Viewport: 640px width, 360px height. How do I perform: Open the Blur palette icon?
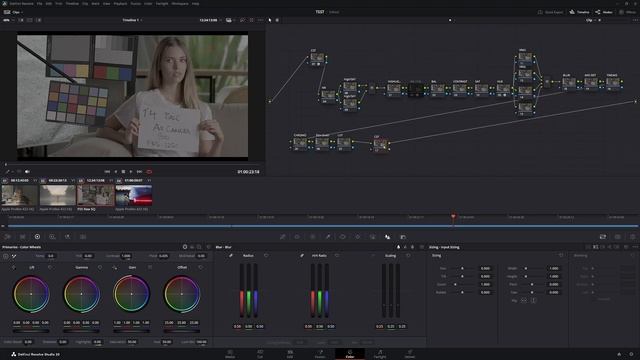click(387, 237)
